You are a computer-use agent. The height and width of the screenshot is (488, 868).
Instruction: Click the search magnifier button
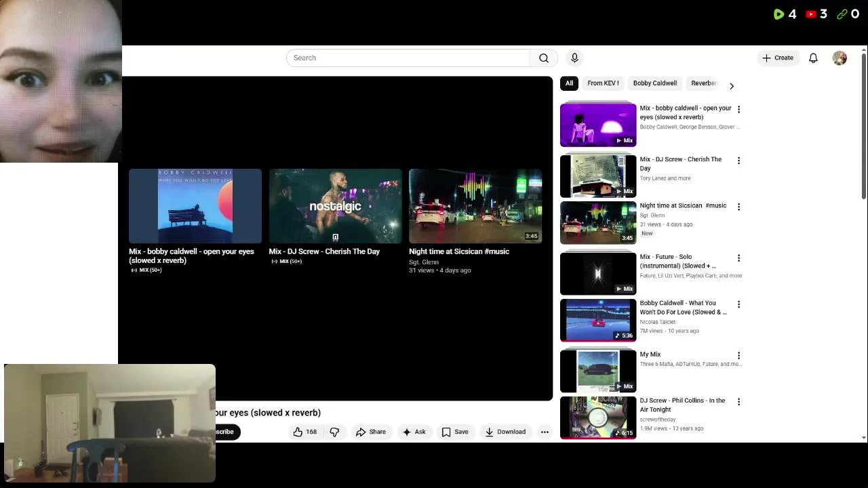544,58
